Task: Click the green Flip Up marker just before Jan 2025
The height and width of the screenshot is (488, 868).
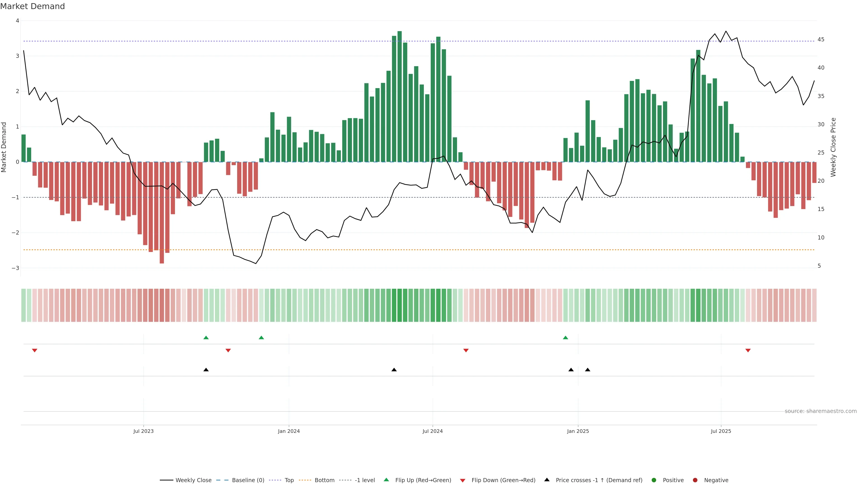Action: [x=565, y=338]
